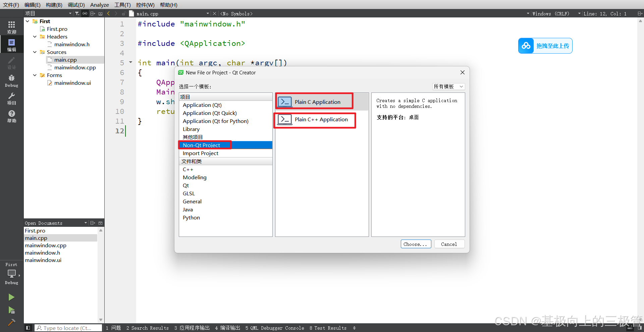This screenshot has height=332, width=644.
Task: Open the Welcome (欢迎) mode
Action: coord(11,27)
